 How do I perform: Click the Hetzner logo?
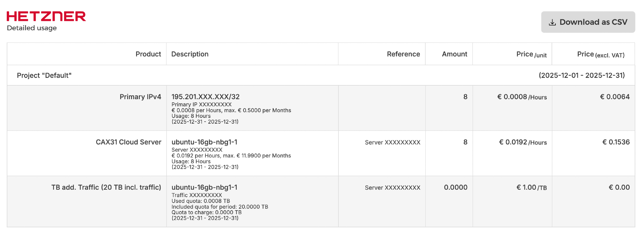coord(46,16)
